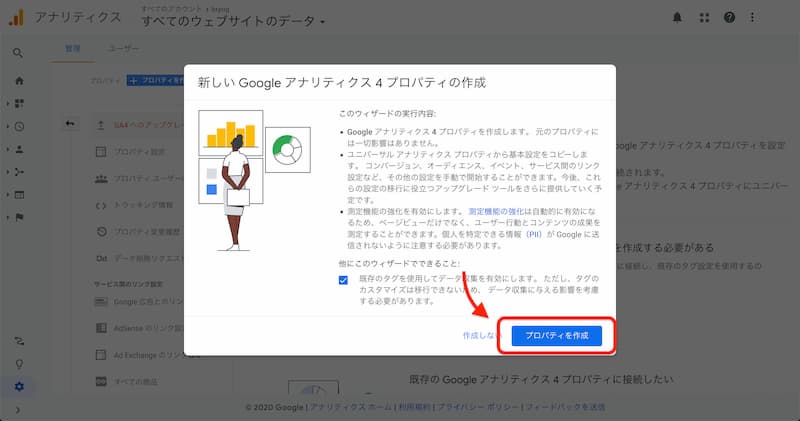Viewport: 800px width, 421px height.
Task: Expand Conversions section arrow in sidebar
Action: (8, 217)
